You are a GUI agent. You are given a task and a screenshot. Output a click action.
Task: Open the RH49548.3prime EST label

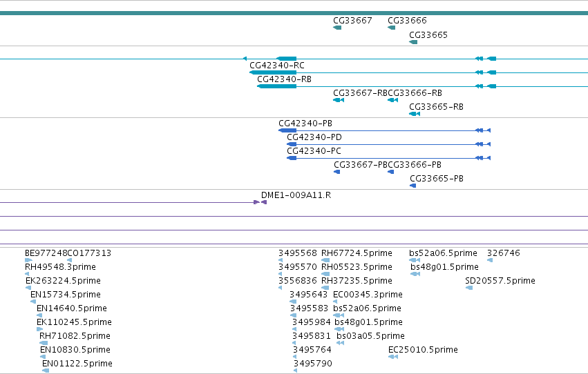[60, 267]
